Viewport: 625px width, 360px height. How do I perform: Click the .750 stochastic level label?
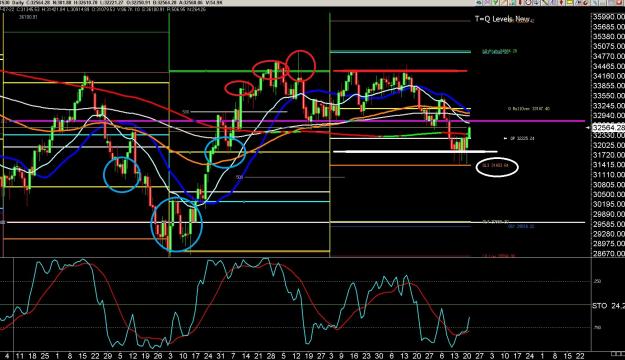point(597,327)
